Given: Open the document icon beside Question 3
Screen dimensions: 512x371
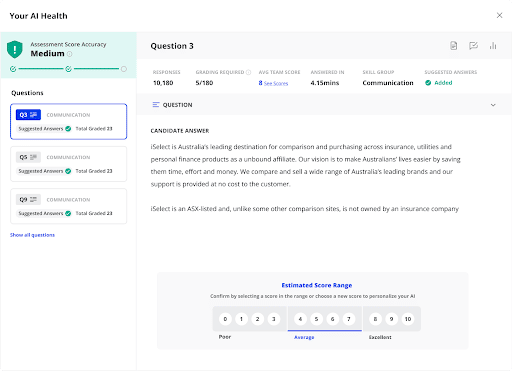Looking at the screenshot, I should (453, 46).
